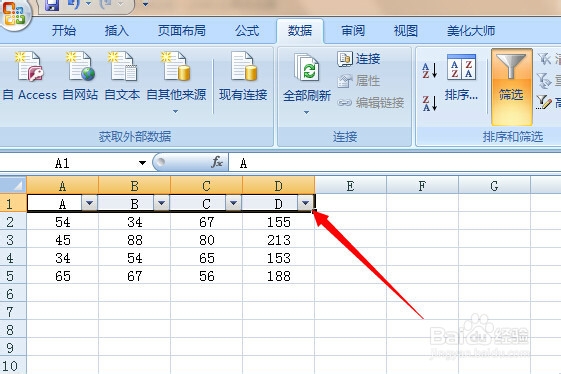Viewport: 561px width, 374px height.
Task: Select cell containing 45
Action: (63, 240)
